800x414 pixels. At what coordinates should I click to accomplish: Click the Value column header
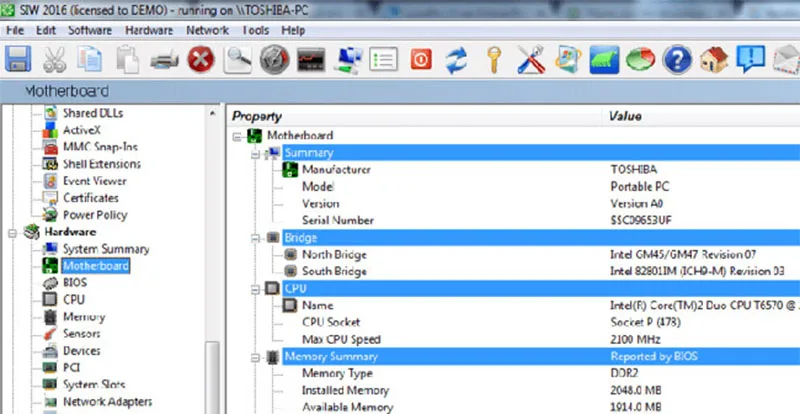point(702,116)
